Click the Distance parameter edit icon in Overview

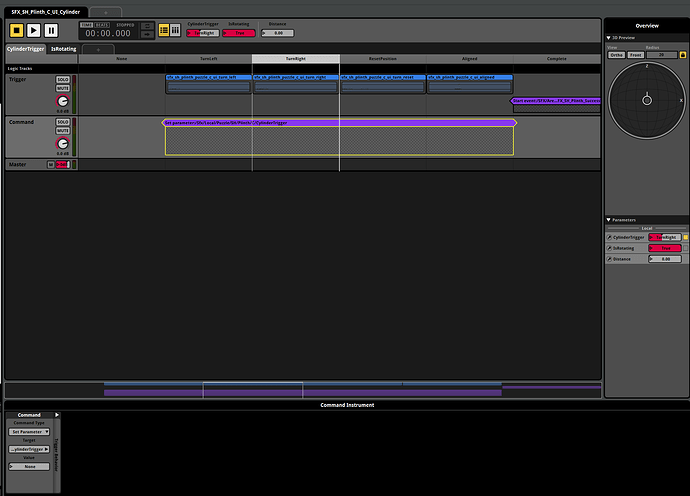[x=609, y=259]
